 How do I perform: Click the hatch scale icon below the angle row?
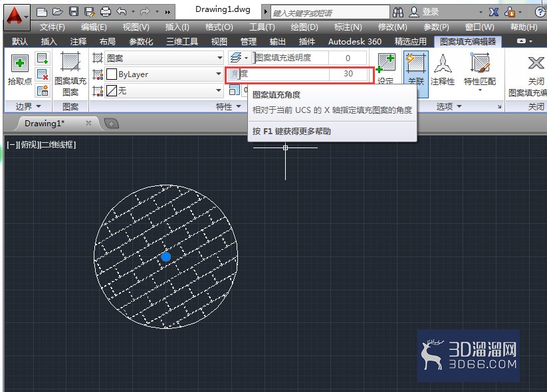(x=235, y=90)
